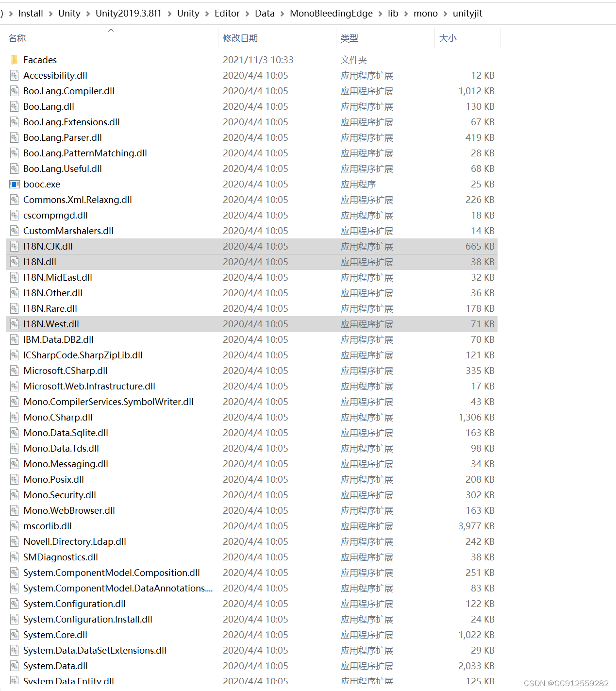Select the Microsoft.CSharp.dll icon

pyautogui.click(x=14, y=371)
